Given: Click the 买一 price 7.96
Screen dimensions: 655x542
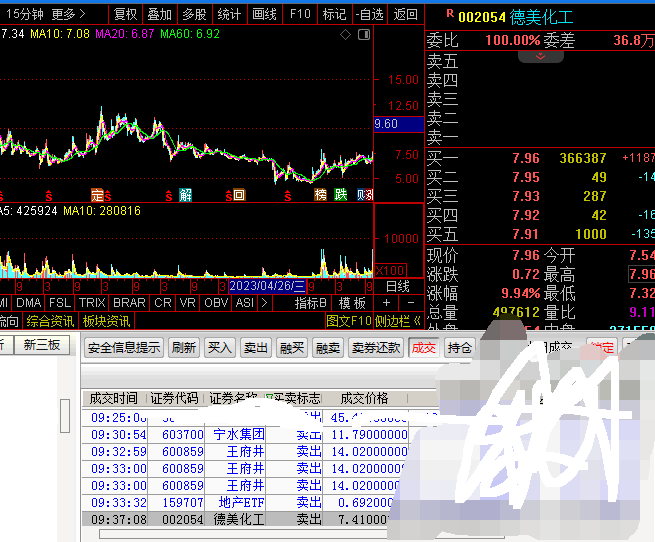Looking at the screenshot, I should [x=526, y=158].
